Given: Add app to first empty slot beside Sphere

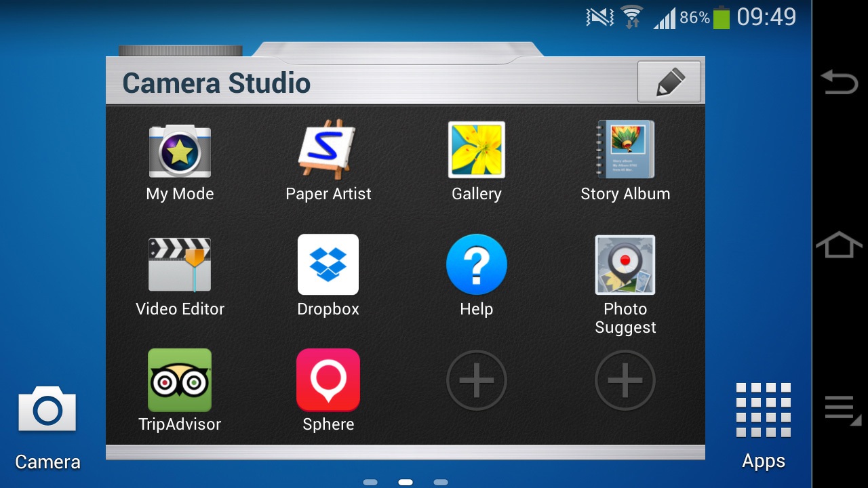Looking at the screenshot, I should pyautogui.click(x=477, y=380).
